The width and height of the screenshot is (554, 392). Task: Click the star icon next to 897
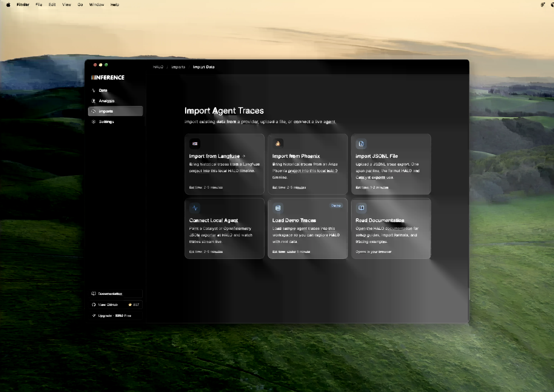click(x=130, y=305)
